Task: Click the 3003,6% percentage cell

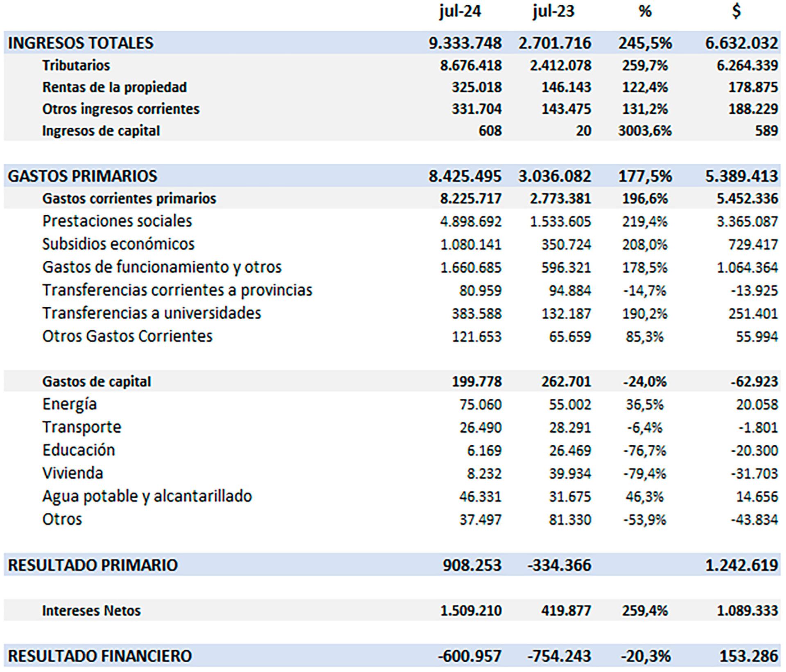Action: (645, 131)
